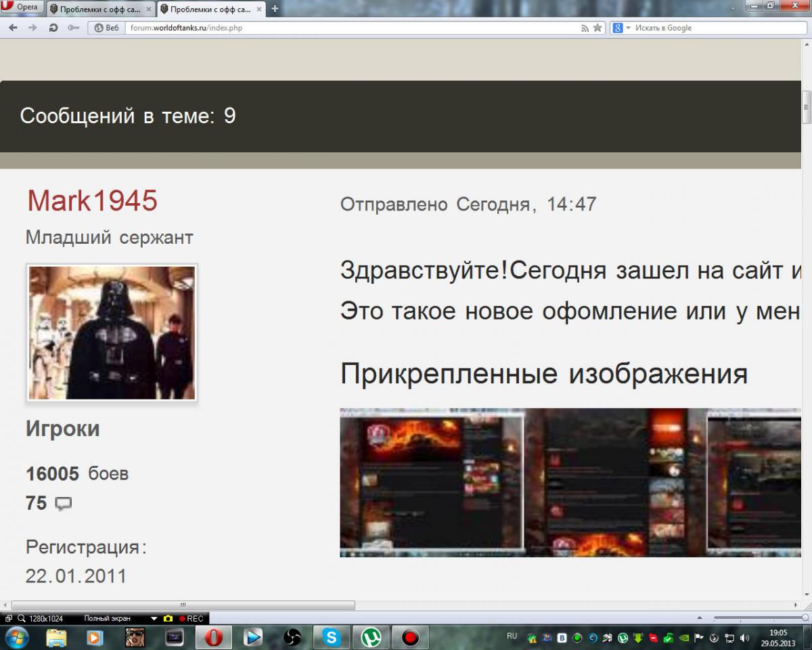Open red record application in taskbar
812x650 pixels.
pos(410,637)
